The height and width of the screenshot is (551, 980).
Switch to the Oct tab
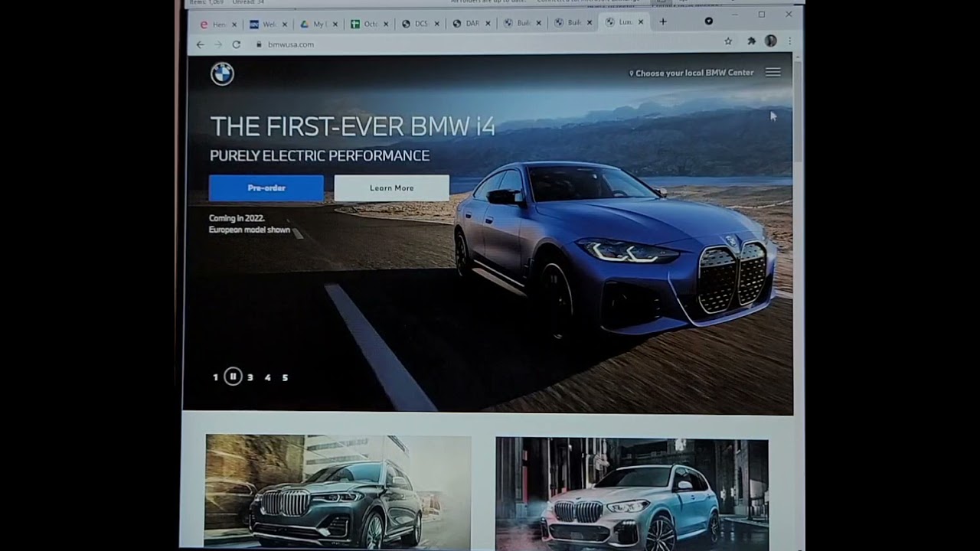tap(369, 24)
